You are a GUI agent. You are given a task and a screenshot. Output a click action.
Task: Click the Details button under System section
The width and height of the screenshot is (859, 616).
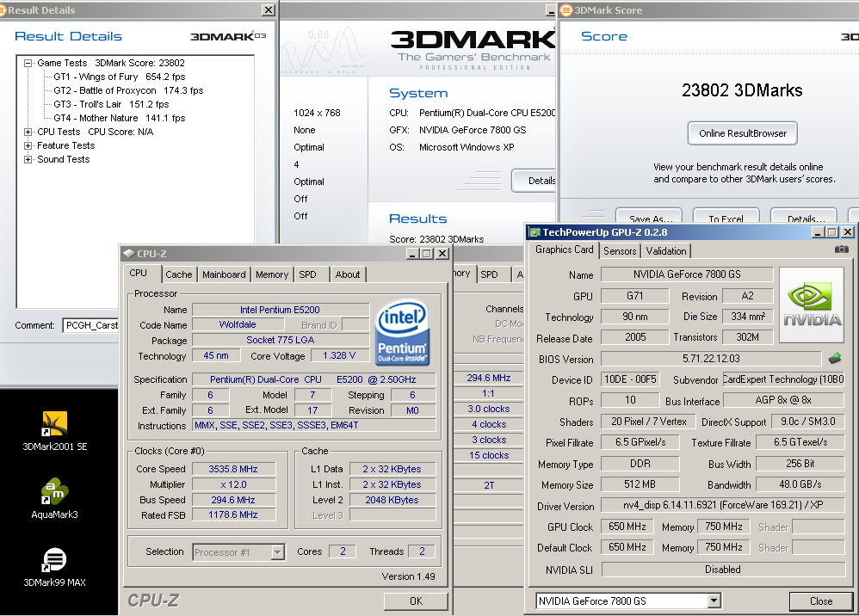(x=535, y=181)
